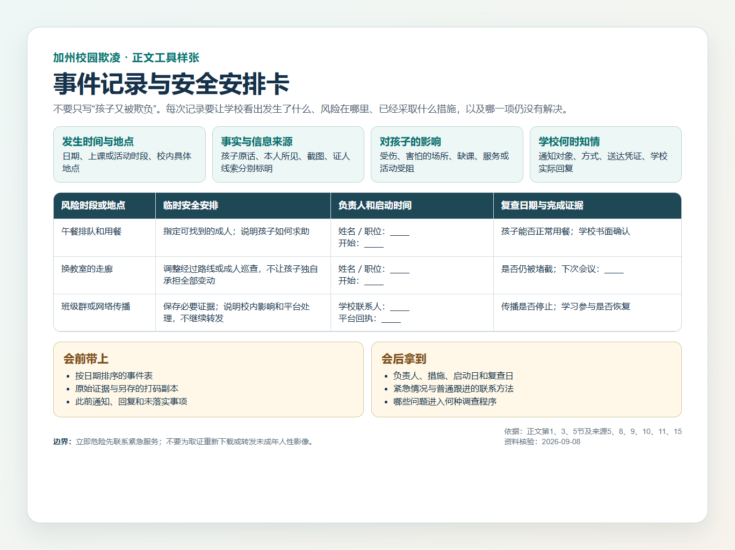Screen dimensions: 735x550
Task: Click the heading 会前带上
Action: [x=86, y=359]
